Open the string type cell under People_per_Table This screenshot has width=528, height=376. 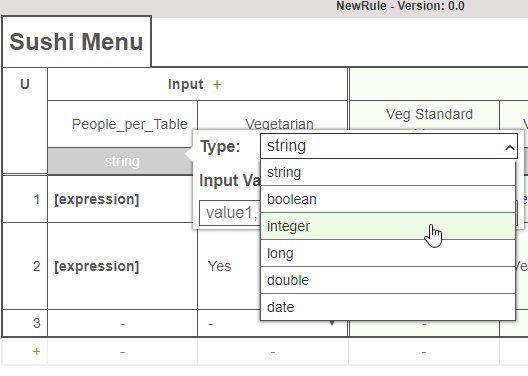(122, 161)
